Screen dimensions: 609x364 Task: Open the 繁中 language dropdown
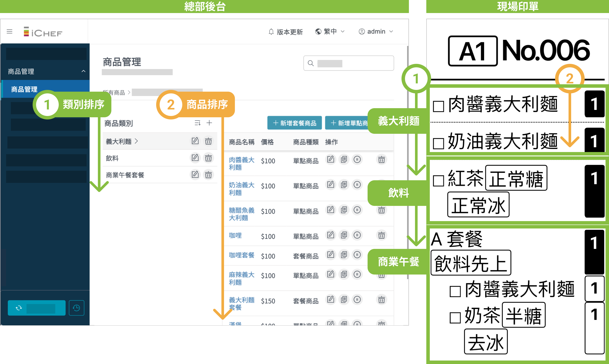coord(330,31)
